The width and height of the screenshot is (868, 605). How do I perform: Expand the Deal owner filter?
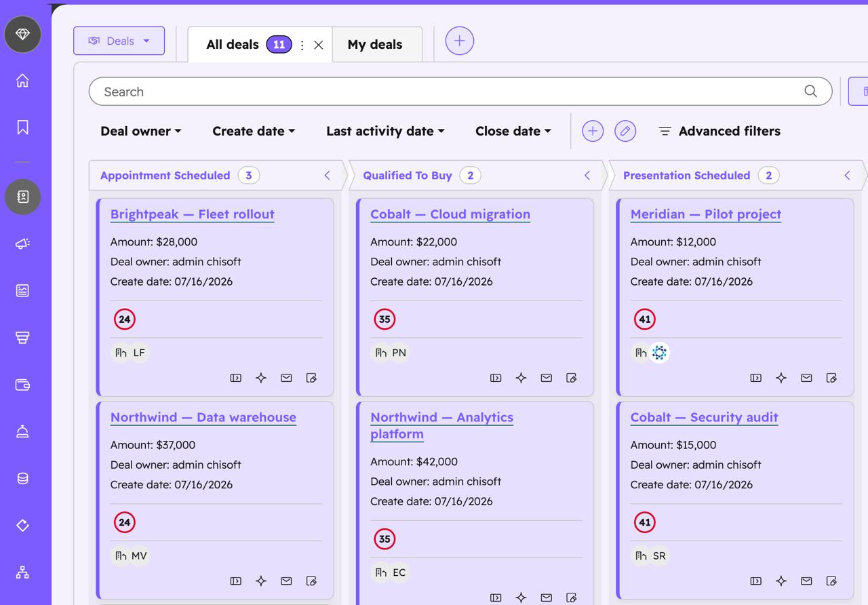click(141, 131)
